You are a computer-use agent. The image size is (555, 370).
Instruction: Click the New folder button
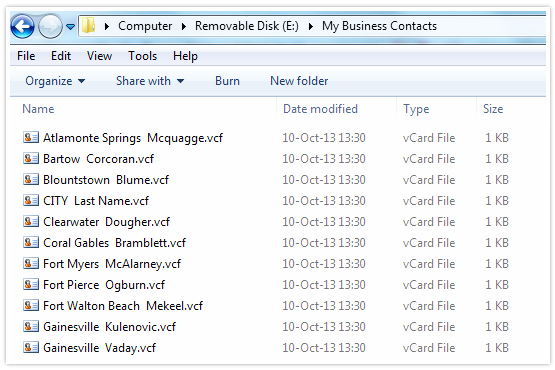(x=299, y=81)
